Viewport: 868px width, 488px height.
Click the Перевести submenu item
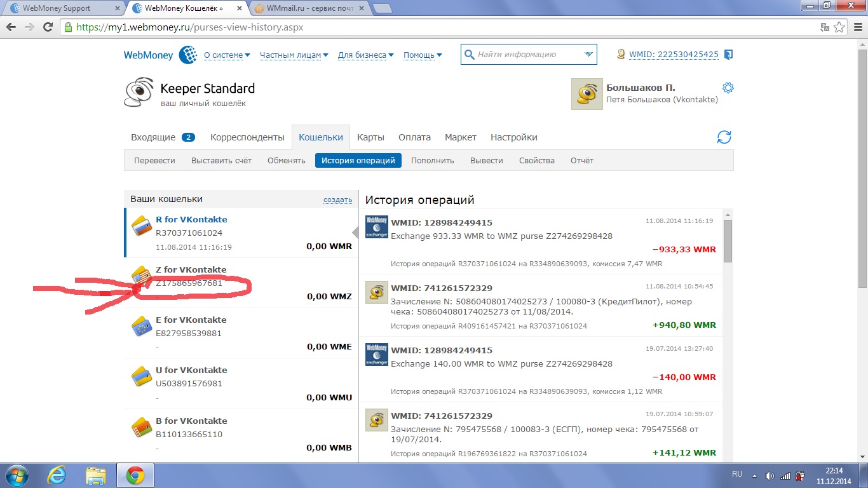click(x=154, y=161)
